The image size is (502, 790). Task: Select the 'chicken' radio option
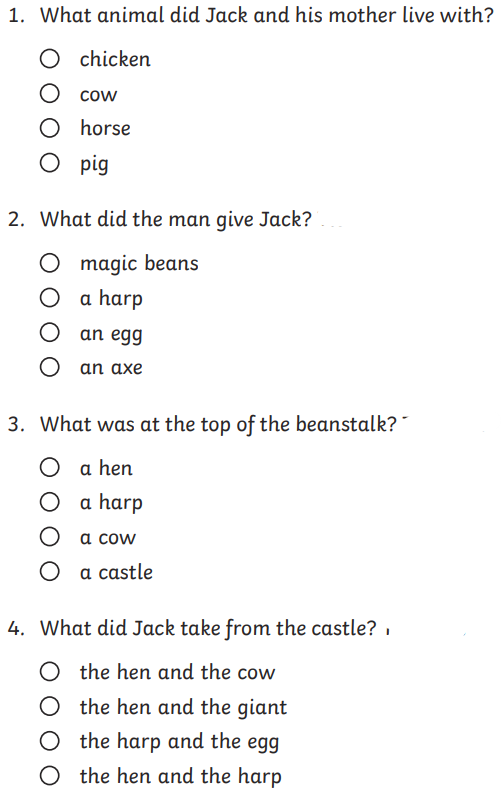(x=50, y=59)
